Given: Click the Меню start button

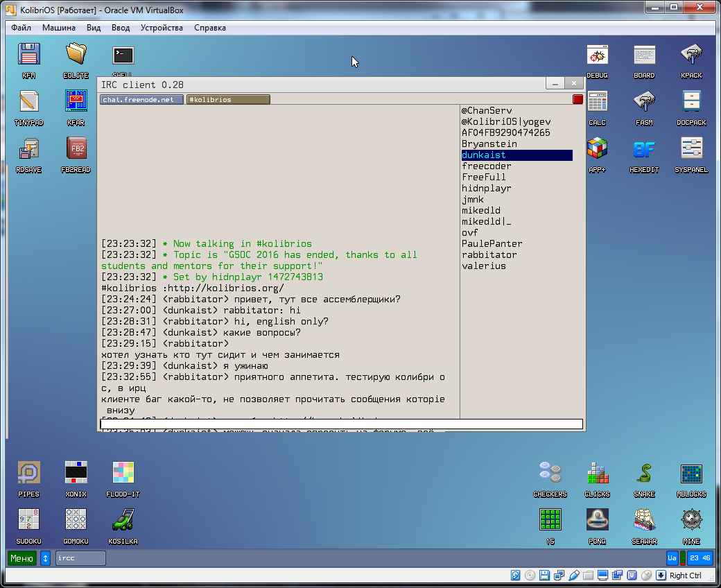Looking at the screenshot, I should pyautogui.click(x=21, y=558).
